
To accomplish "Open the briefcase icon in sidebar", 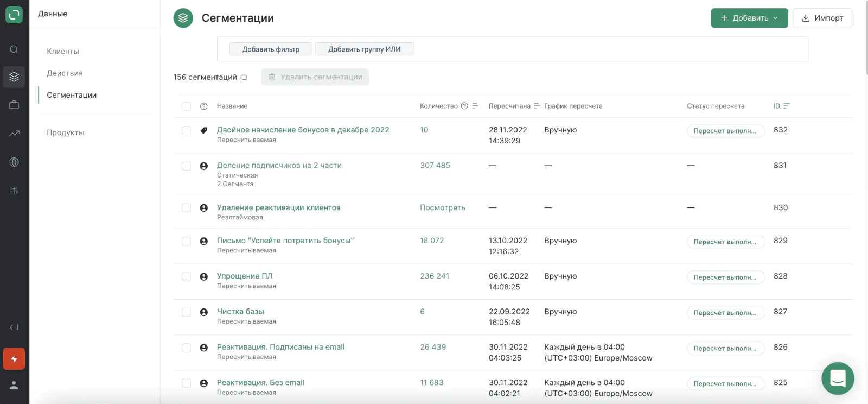I will click(x=14, y=105).
